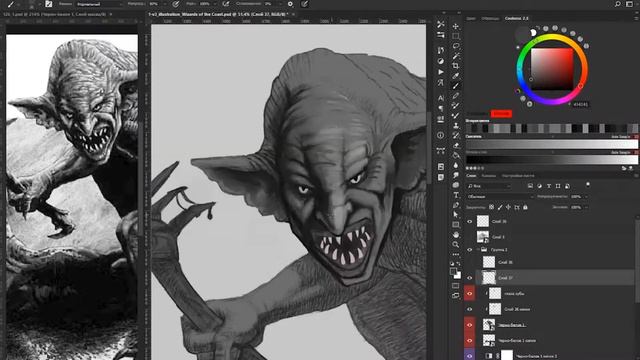
Task: Select the Clone Stamp tool
Action: coord(456,125)
